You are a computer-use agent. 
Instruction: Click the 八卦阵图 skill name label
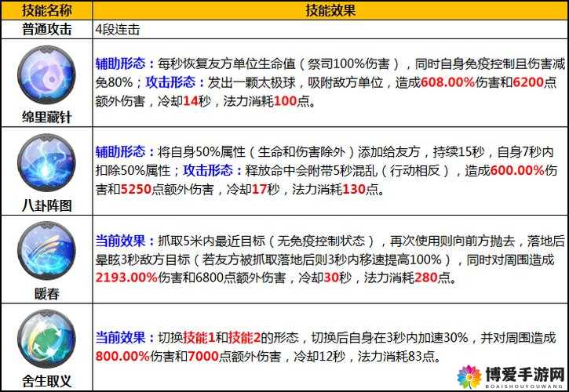coord(47,205)
